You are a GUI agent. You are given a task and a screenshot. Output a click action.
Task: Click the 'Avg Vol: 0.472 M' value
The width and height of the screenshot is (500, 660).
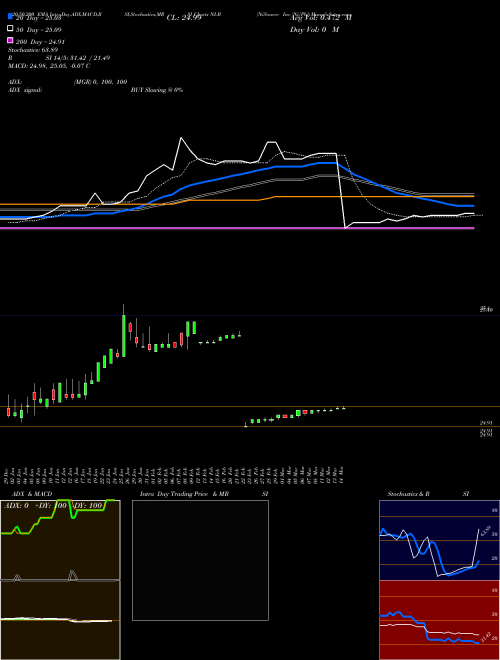321,18
